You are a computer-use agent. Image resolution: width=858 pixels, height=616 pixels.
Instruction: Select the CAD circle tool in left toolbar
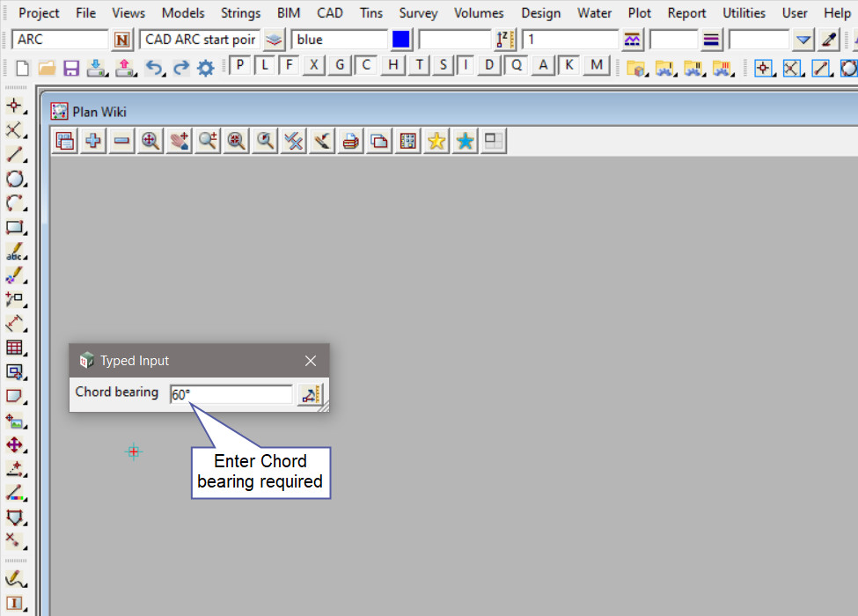pyautogui.click(x=14, y=180)
